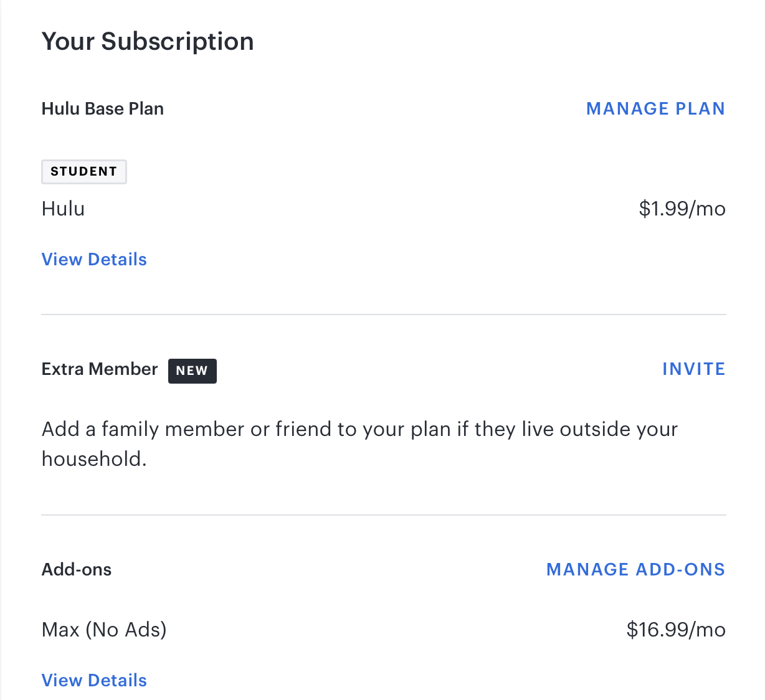Viewport: 765px width, 700px height.
Task: Click the $1.99/mo price
Action: click(682, 209)
